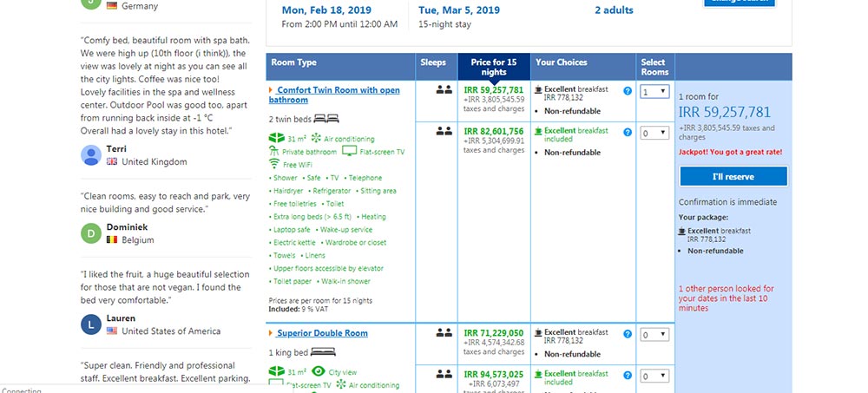
Task: Open rooms dropdown showing 1 for Comfort Twin
Action: (654, 91)
